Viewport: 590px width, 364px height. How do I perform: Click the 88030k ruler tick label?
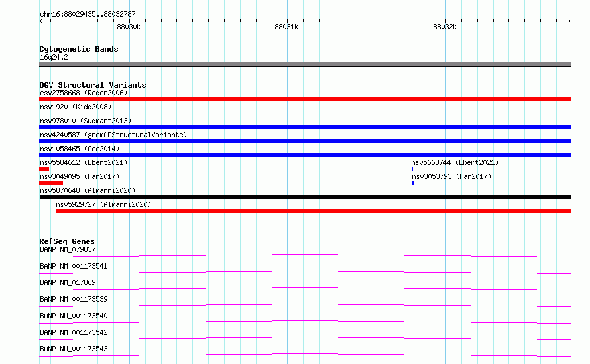click(129, 27)
